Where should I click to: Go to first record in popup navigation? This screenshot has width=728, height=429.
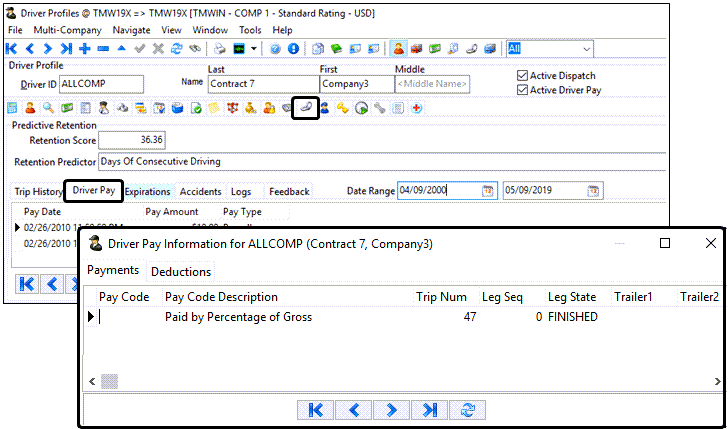tap(316, 409)
